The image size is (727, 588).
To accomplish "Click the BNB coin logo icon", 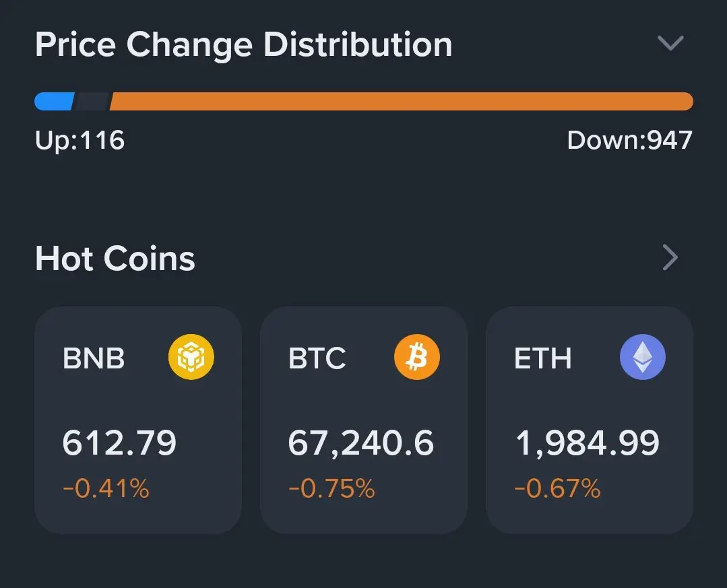I will pos(191,357).
